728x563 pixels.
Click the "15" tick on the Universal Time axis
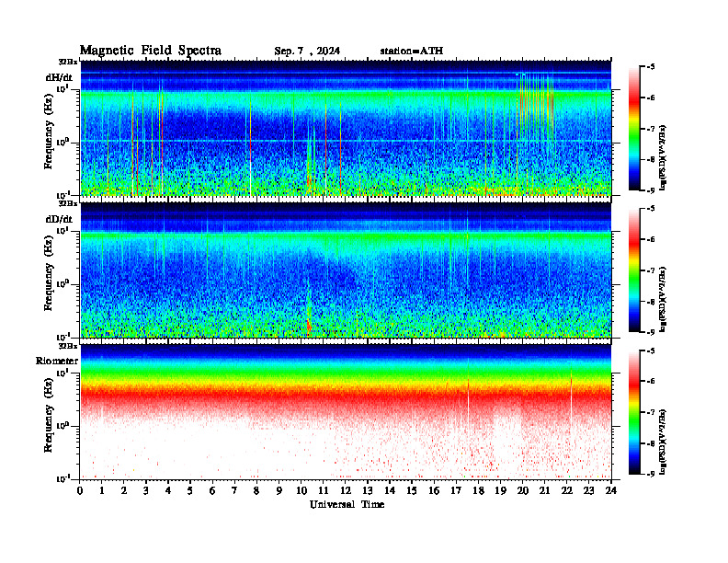coord(412,491)
